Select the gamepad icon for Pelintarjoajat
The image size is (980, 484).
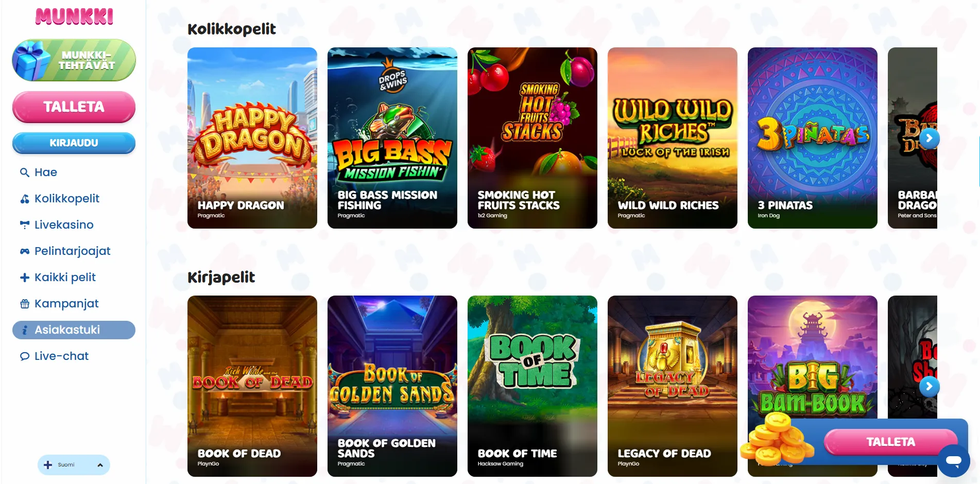pos(24,251)
